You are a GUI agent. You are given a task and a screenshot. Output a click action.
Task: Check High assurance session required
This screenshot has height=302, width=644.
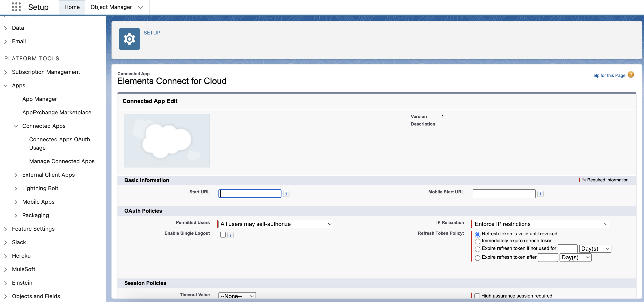pos(477,296)
